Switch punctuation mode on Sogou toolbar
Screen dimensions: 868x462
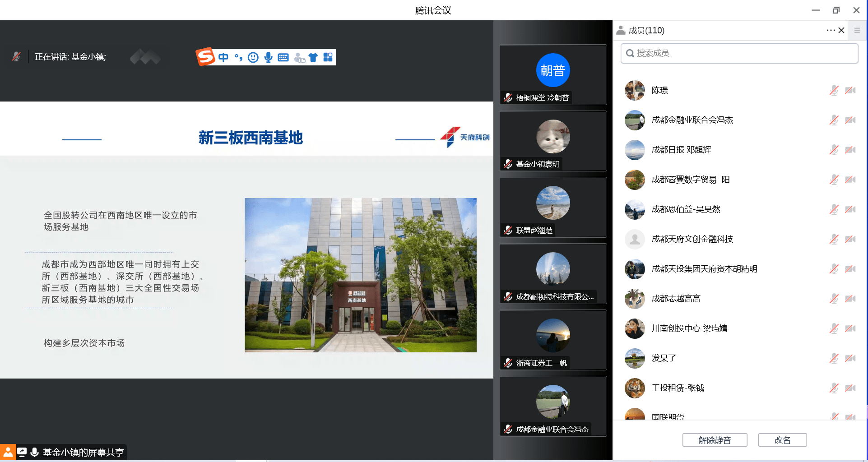point(238,57)
